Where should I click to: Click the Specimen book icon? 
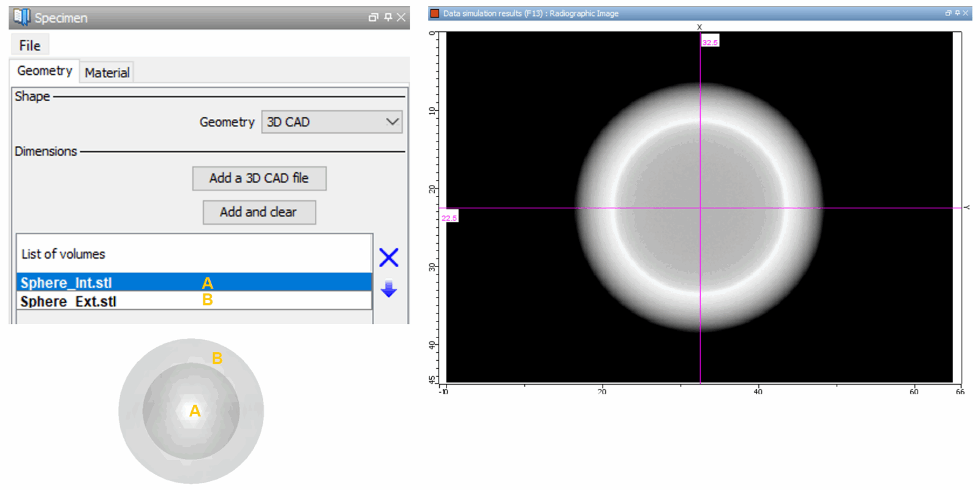[21, 17]
